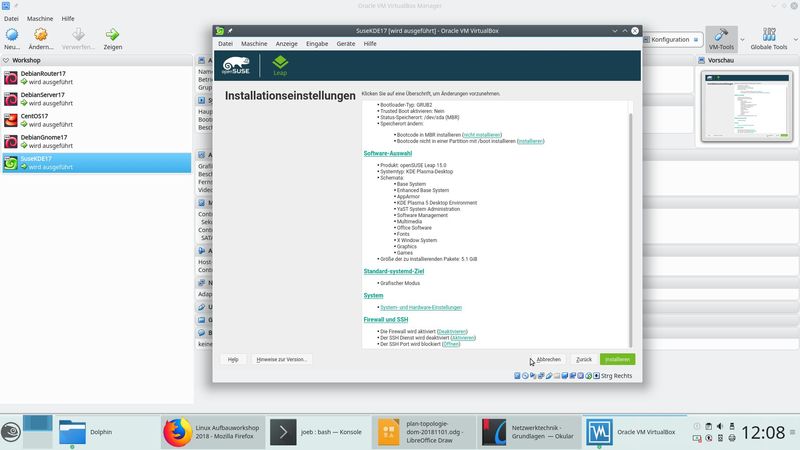
Task: Click the Abbrechen button
Action: [548, 359]
